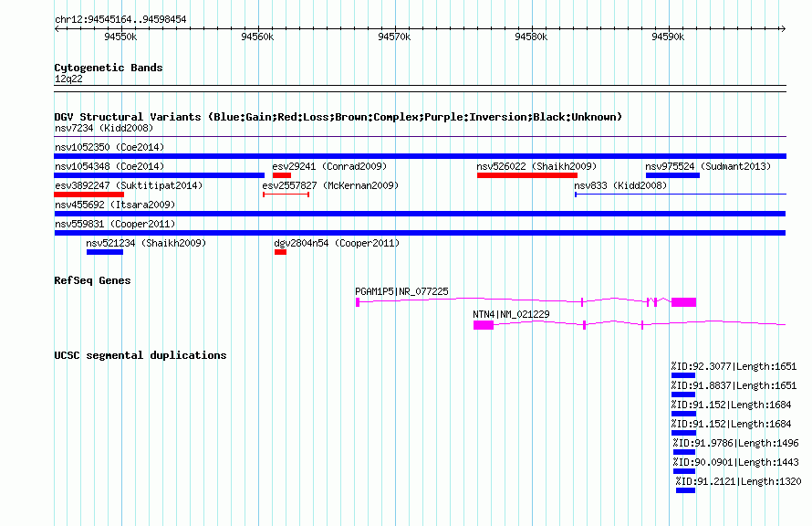The height and width of the screenshot is (526, 812).
Task: Click the red loss bar under esv3892247
Action: [x=89, y=195]
